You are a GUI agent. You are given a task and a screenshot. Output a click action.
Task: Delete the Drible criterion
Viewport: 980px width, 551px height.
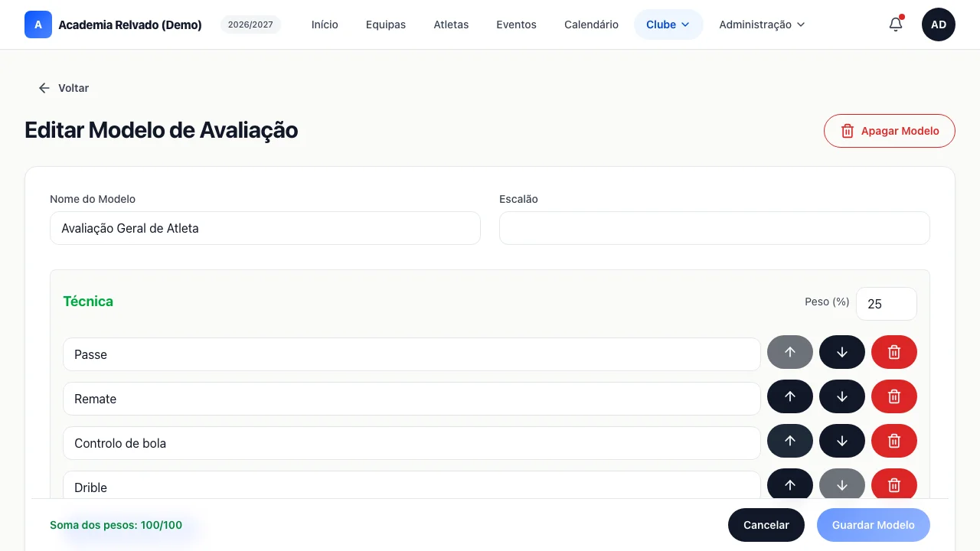pos(894,484)
